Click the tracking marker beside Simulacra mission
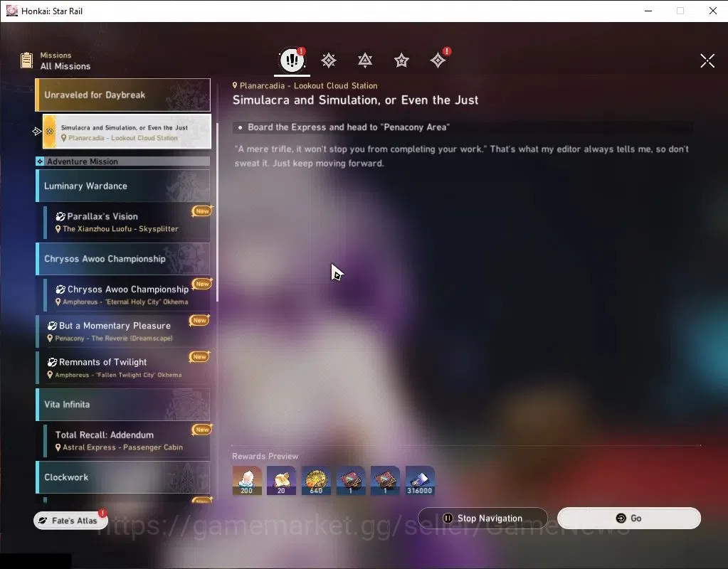728x569 pixels. pyautogui.click(x=37, y=132)
